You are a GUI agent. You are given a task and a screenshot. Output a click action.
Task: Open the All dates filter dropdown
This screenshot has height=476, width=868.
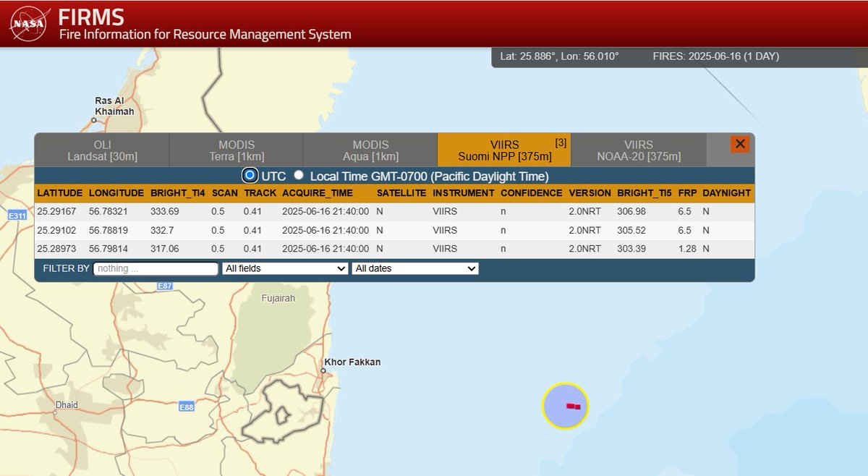point(415,268)
